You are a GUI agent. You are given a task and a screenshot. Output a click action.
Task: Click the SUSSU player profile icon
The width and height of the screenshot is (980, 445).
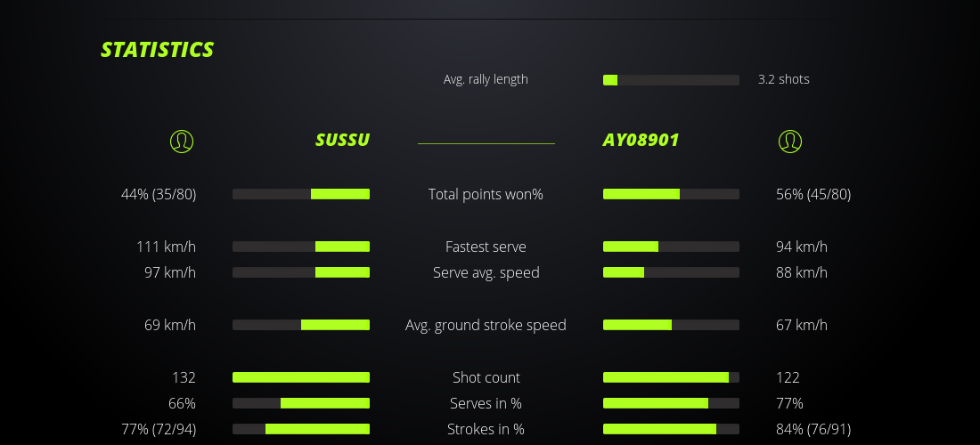(181, 141)
